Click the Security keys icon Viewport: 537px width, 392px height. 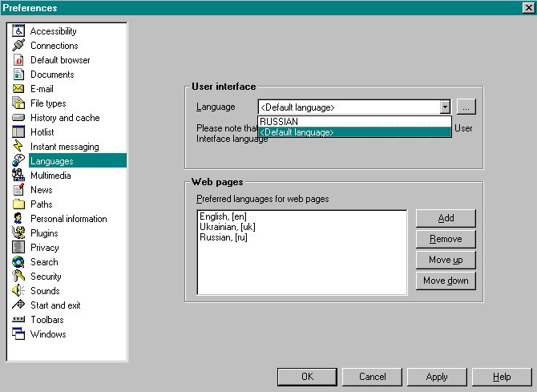(x=18, y=277)
